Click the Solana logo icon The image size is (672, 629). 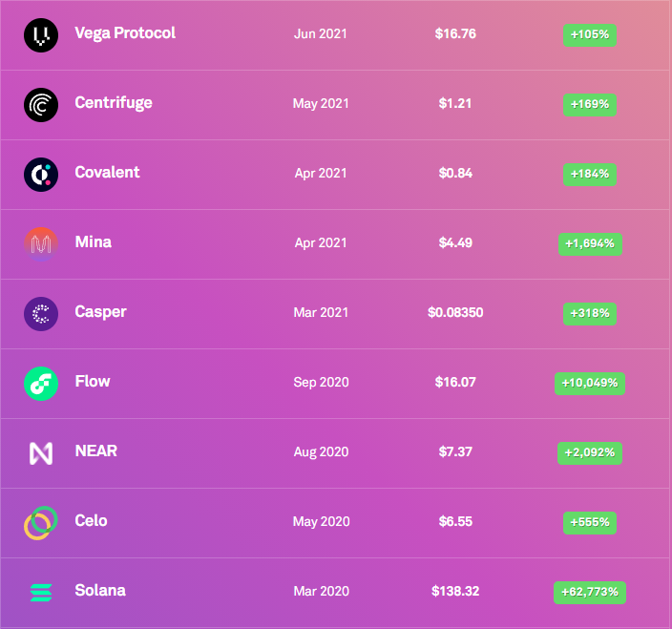click(x=41, y=593)
